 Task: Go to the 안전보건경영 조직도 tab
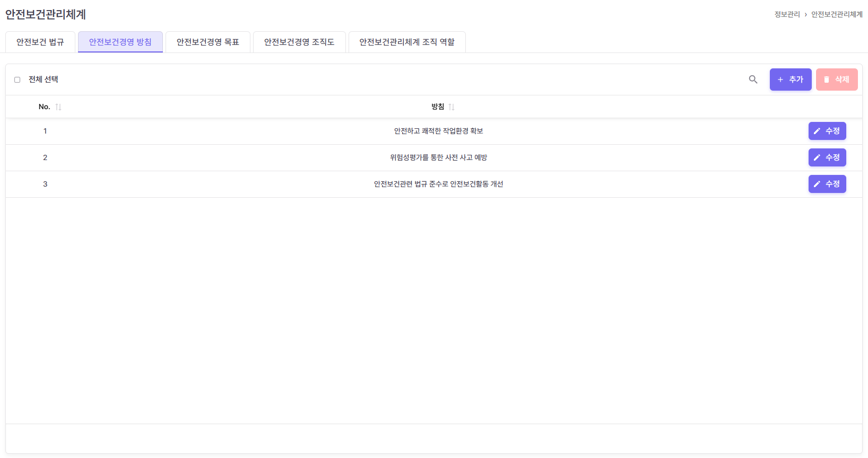click(299, 42)
